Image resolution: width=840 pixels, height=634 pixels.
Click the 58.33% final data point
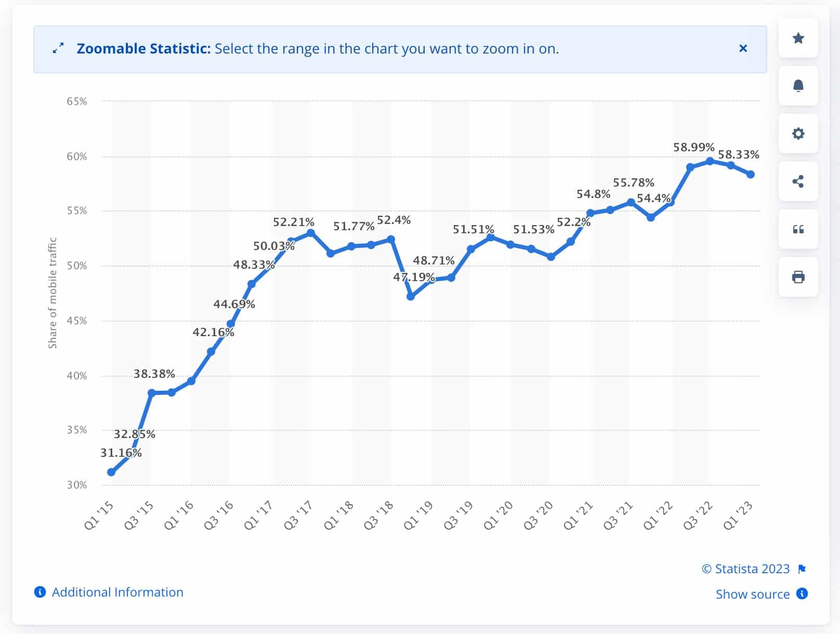[751, 175]
